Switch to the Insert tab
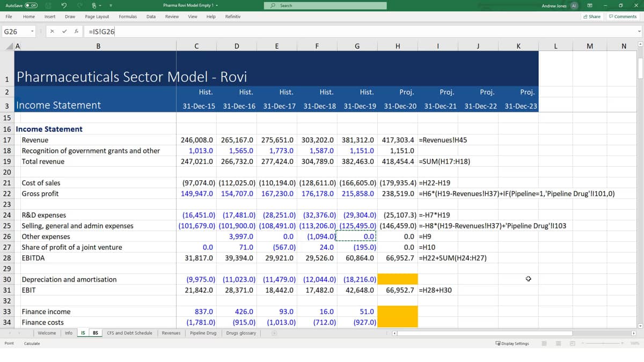644x362 pixels. pos(50,17)
